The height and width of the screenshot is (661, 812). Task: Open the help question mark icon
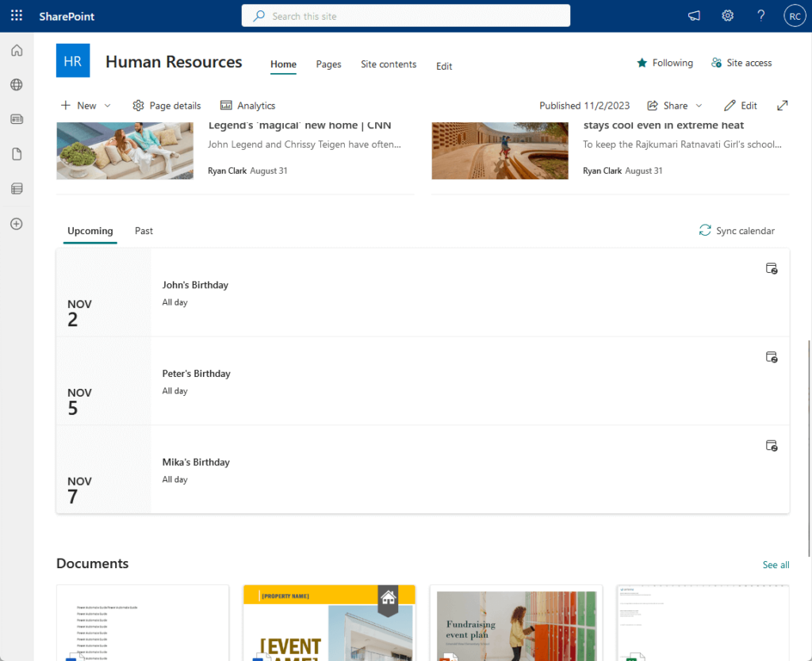click(x=760, y=16)
